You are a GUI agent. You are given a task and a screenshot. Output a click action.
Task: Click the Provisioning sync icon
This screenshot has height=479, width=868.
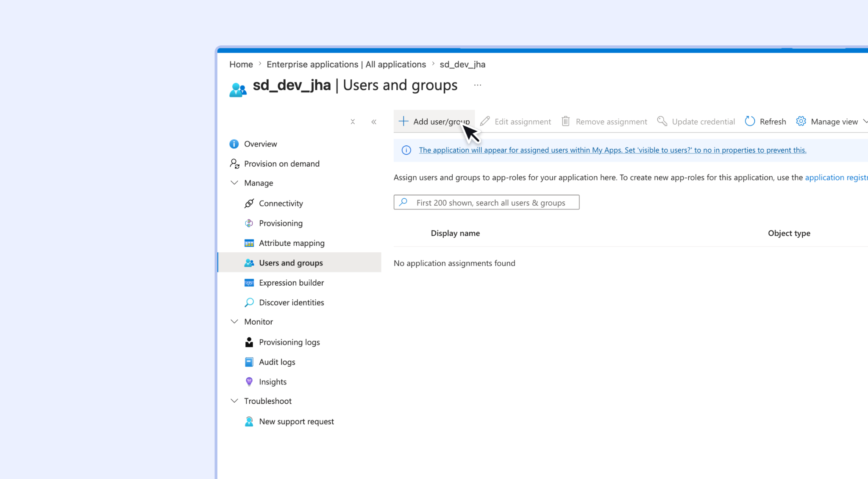(x=249, y=223)
